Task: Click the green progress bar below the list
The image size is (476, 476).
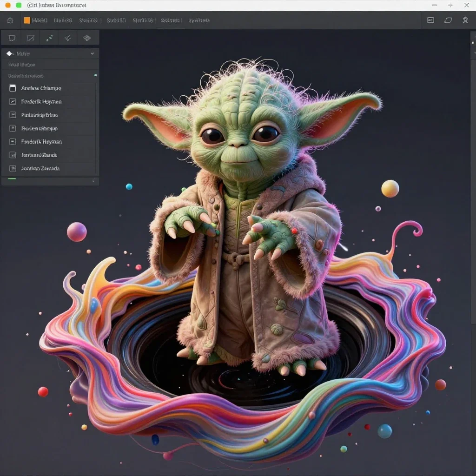Action: [12, 179]
